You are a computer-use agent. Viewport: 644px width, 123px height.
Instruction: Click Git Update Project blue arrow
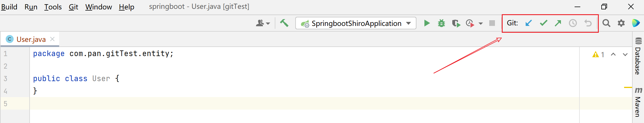coord(529,23)
